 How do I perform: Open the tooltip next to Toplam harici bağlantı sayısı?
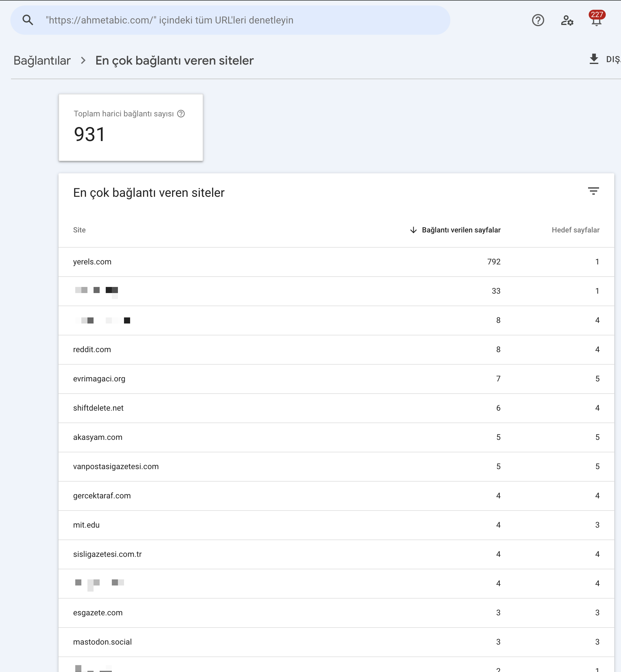(182, 114)
